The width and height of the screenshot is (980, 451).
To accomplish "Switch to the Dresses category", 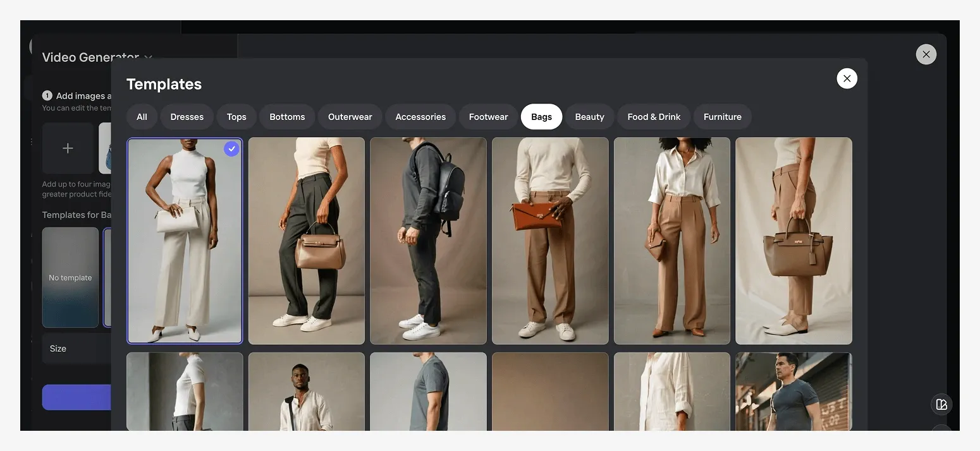I will coord(187,117).
